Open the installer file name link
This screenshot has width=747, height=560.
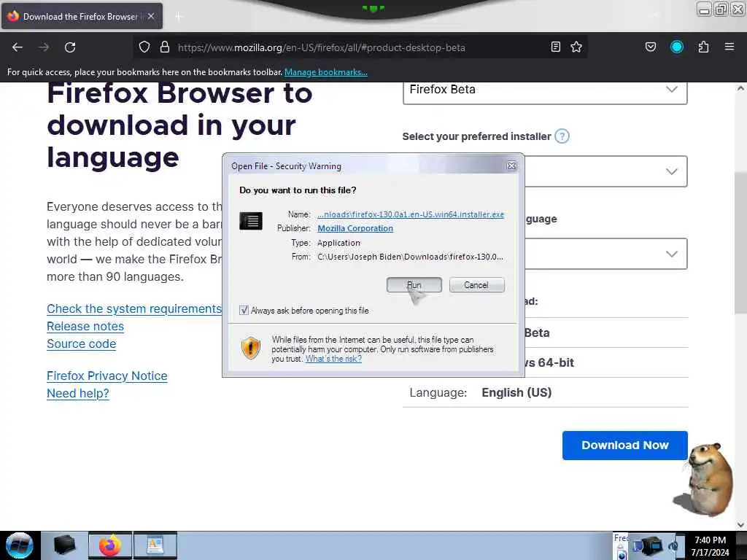tap(411, 214)
